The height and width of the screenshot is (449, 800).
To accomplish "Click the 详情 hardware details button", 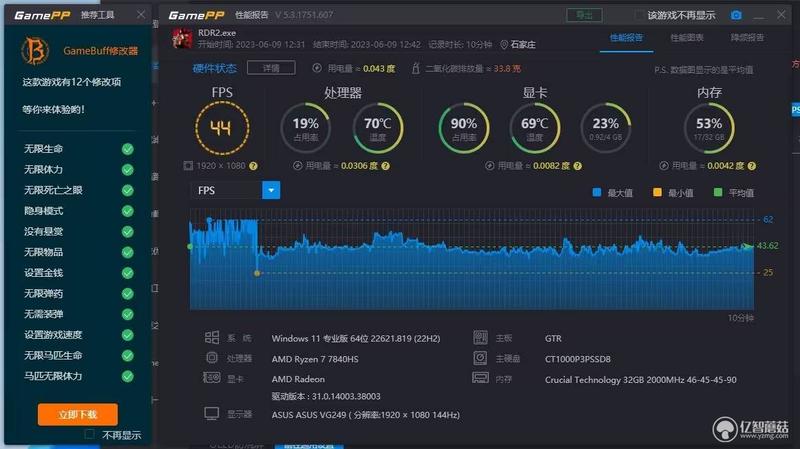I will [x=271, y=68].
